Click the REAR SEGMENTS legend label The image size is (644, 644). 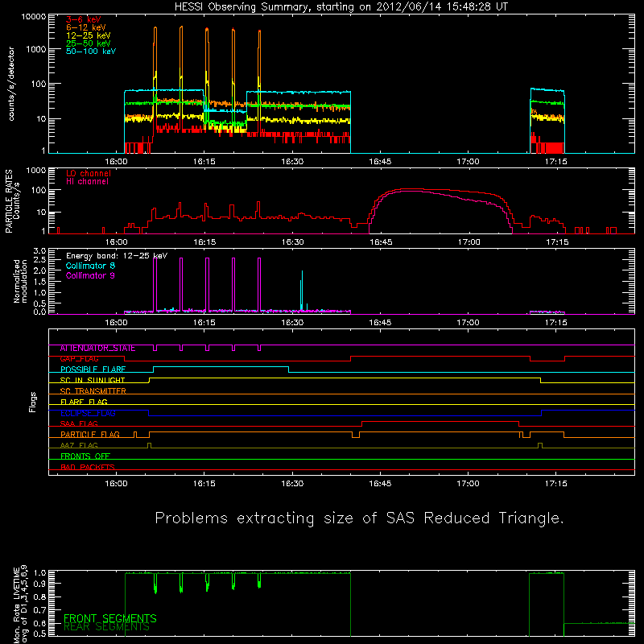pyautogui.click(x=106, y=627)
